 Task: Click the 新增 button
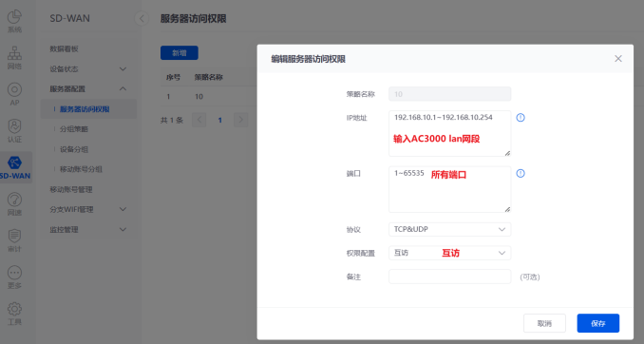point(180,52)
